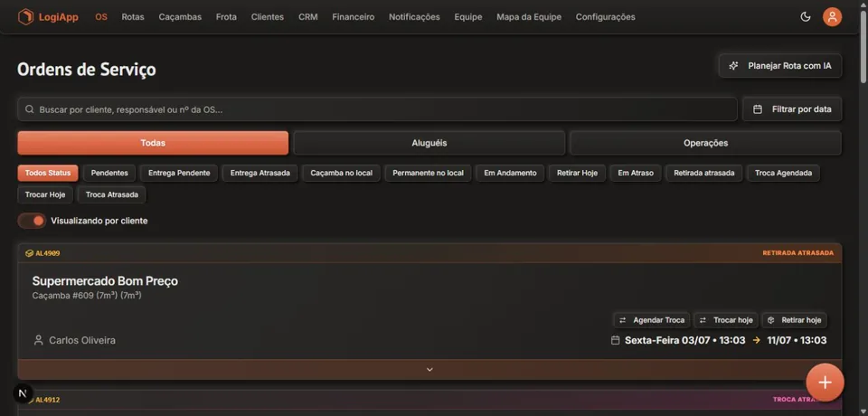868x416 pixels.
Task: Click the Carlos Oliveira name
Action: click(x=82, y=340)
